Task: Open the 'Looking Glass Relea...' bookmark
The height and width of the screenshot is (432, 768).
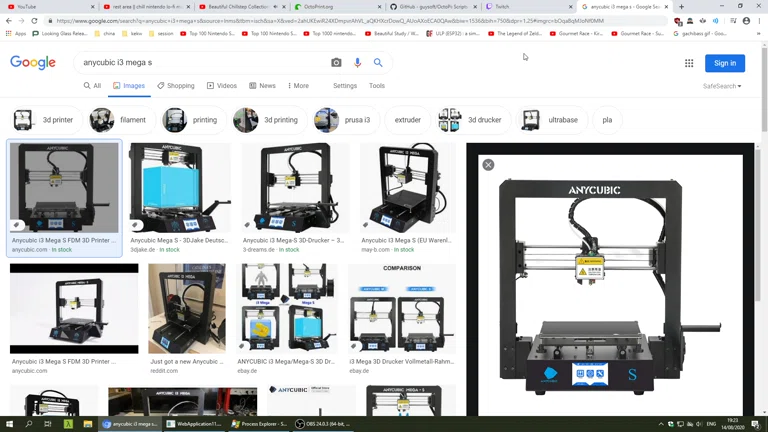Action: tap(59, 34)
